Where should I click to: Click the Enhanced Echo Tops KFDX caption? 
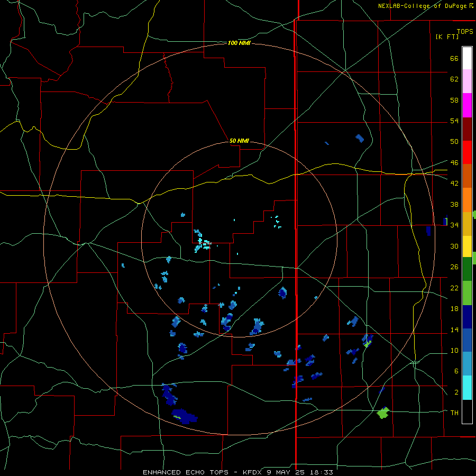point(237,472)
